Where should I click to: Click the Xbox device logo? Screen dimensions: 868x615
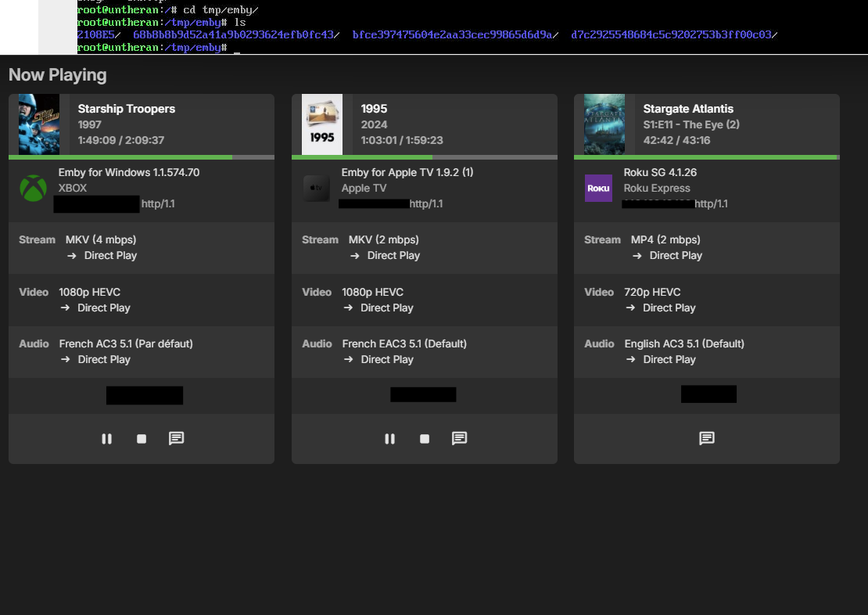click(x=32, y=188)
